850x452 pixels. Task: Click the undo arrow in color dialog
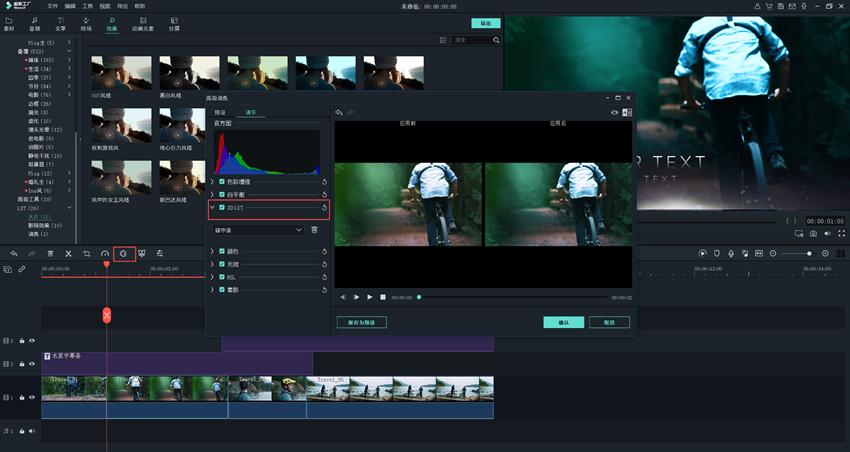coord(339,113)
